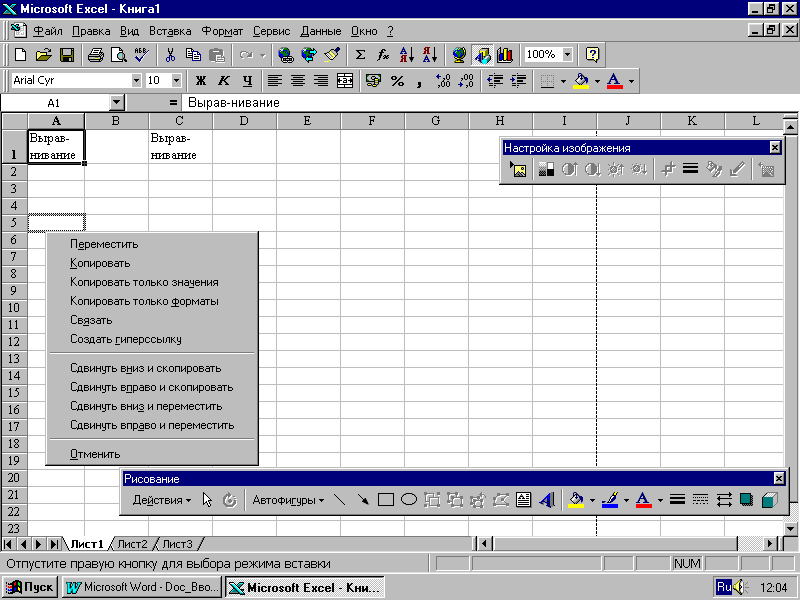Expand the font size dropdown

[177, 81]
